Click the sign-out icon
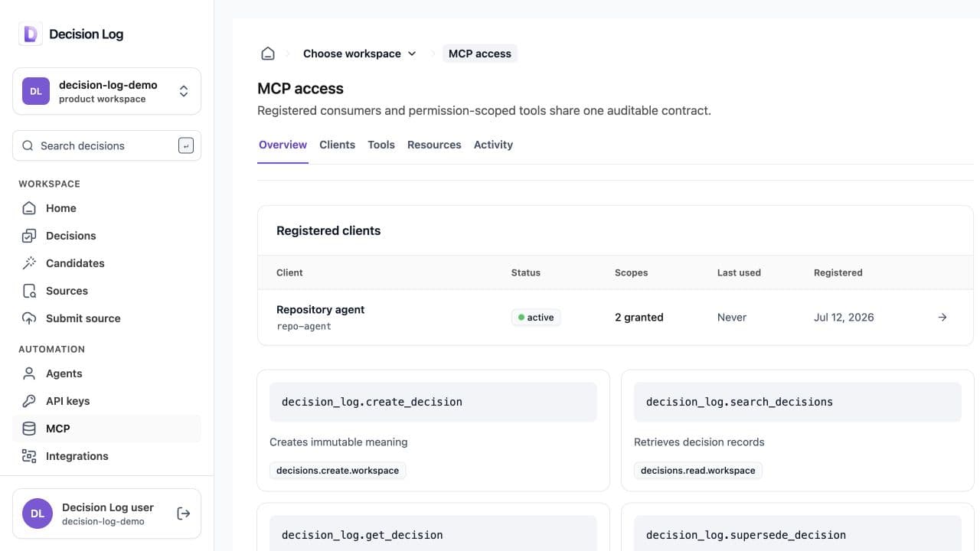Image resolution: width=980 pixels, height=551 pixels. tap(183, 514)
